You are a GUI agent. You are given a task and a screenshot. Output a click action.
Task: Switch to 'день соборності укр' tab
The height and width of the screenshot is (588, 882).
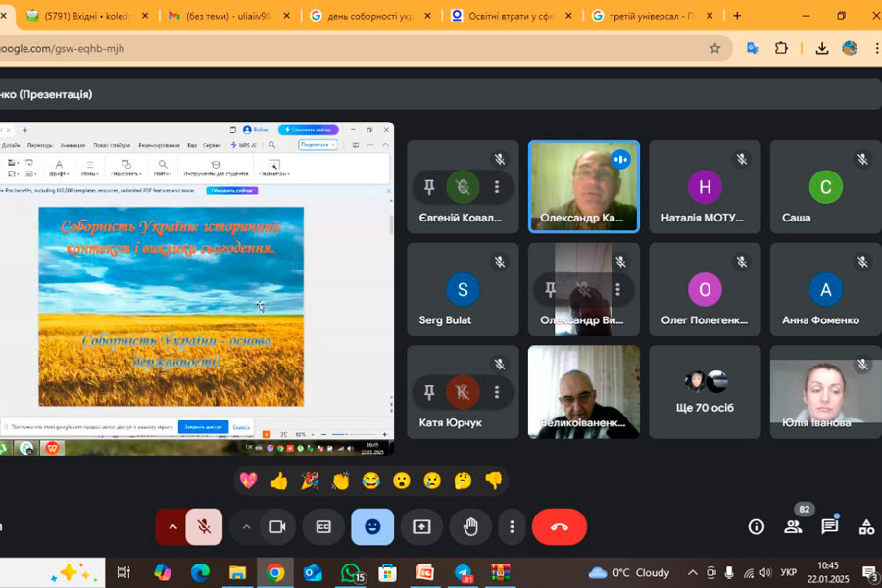(x=370, y=16)
